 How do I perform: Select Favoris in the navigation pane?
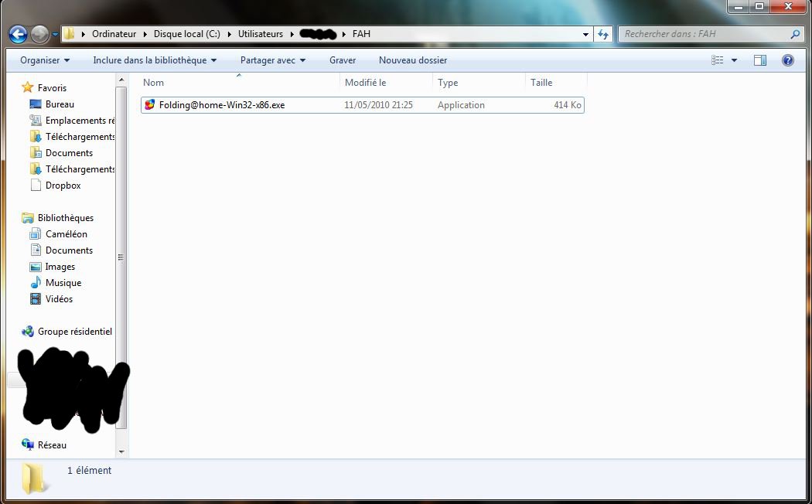(52, 88)
